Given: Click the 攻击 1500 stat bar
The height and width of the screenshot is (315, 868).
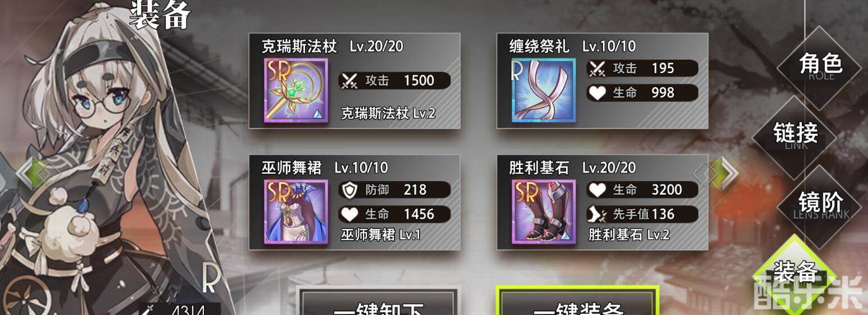Looking at the screenshot, I should click(394, 80).
